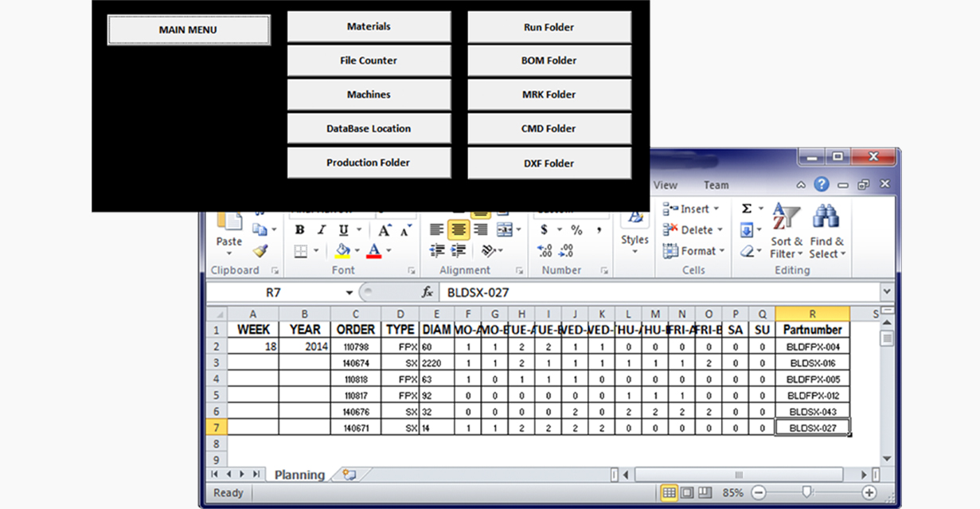This screenshot has width=980, height=509.
Task: Switch to Page Layout view in status bar
Action: click(x=686, y=493)
